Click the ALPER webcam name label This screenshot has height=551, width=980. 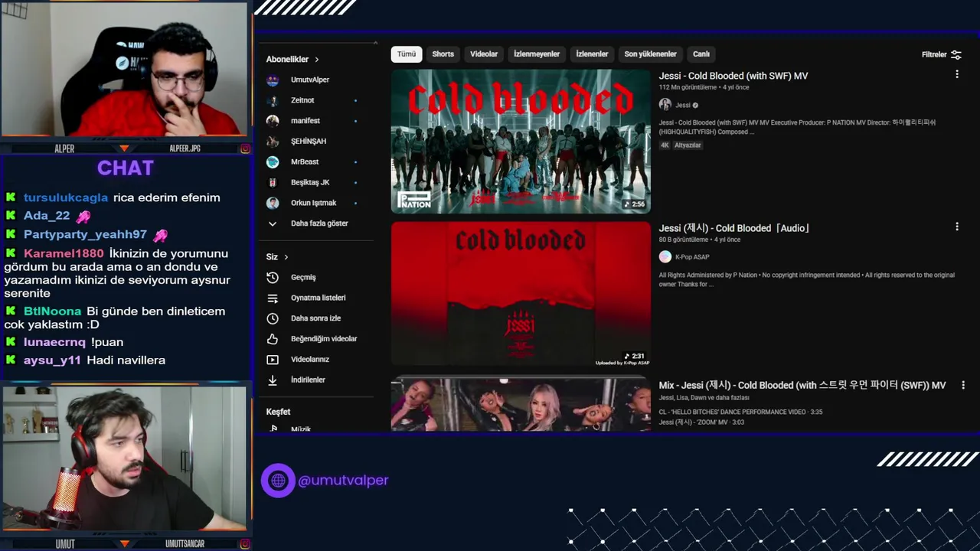pos(64,148)
